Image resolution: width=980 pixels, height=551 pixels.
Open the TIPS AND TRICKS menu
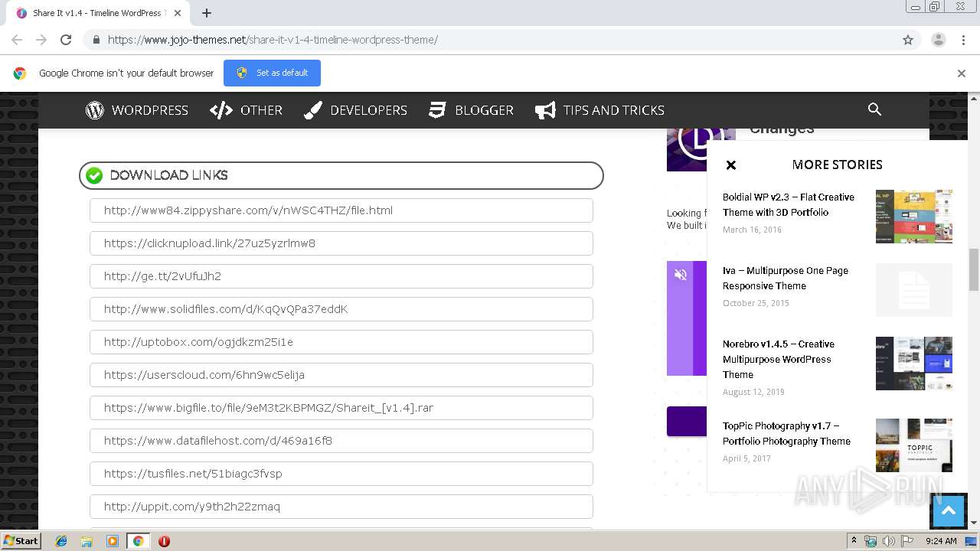point(599,110)
